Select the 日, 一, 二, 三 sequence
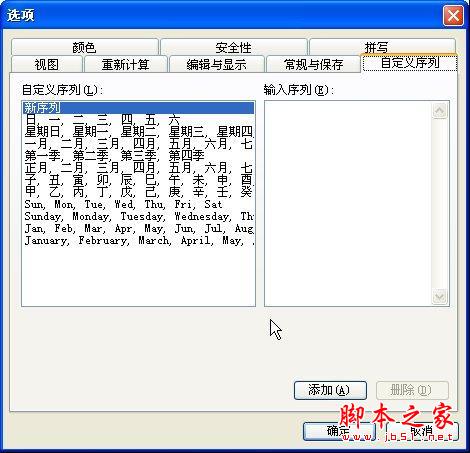This screenshot has height=453, width=470. 138,120
